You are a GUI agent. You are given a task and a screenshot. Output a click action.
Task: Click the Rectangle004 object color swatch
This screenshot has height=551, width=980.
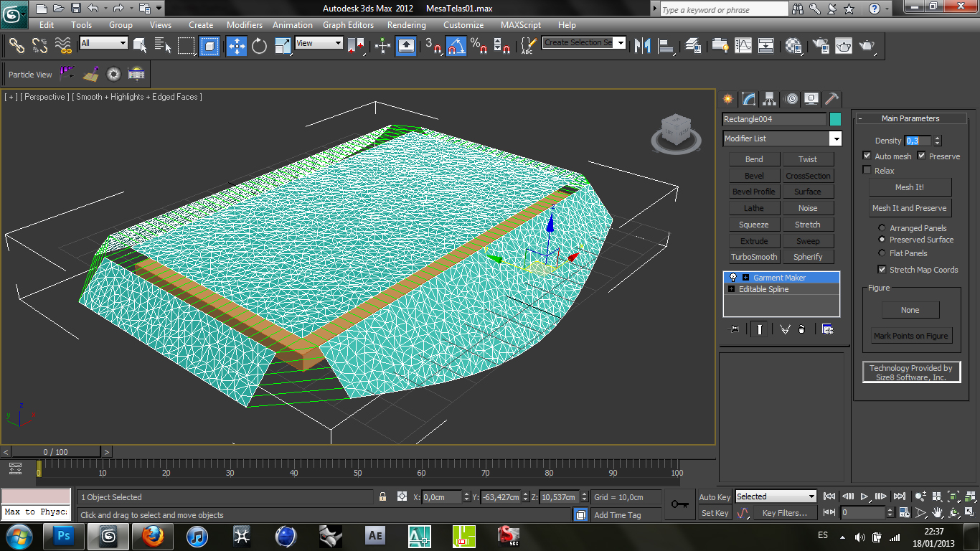[x=835, y=119]
